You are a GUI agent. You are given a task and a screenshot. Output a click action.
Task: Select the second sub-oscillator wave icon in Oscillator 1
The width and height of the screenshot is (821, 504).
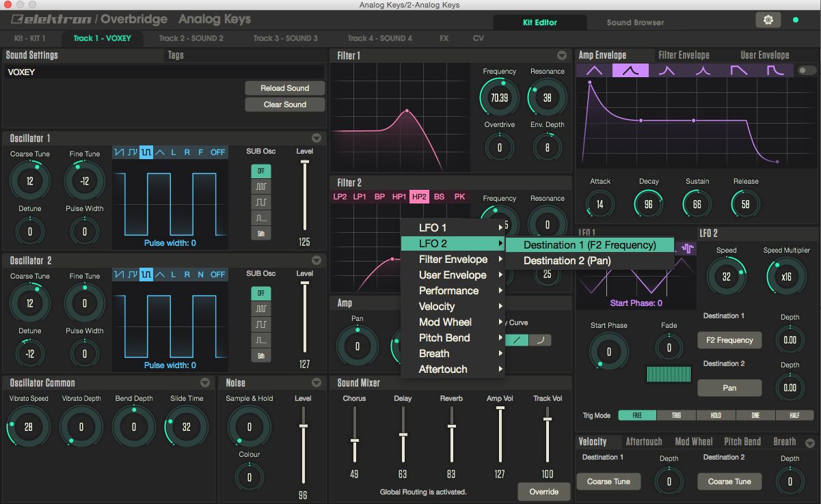click(x=261, y=202)
